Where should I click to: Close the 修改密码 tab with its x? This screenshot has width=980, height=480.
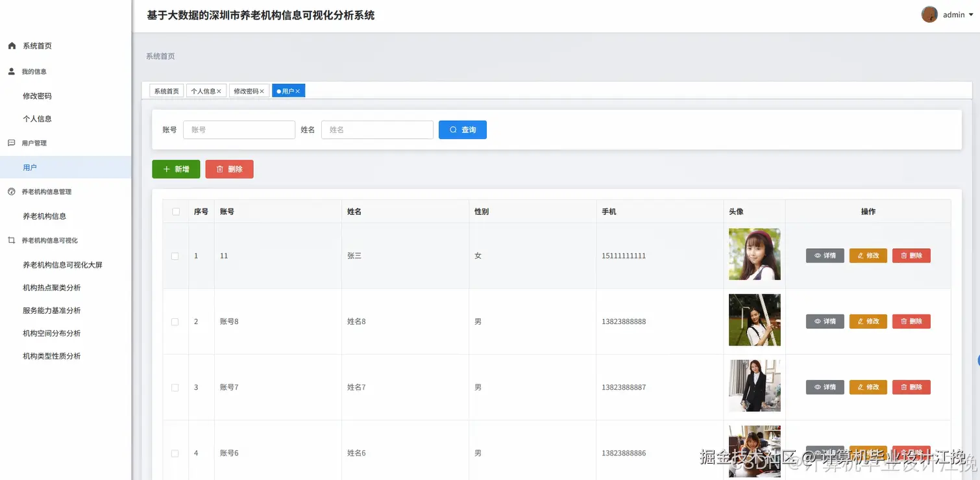[x=262, y=92]
